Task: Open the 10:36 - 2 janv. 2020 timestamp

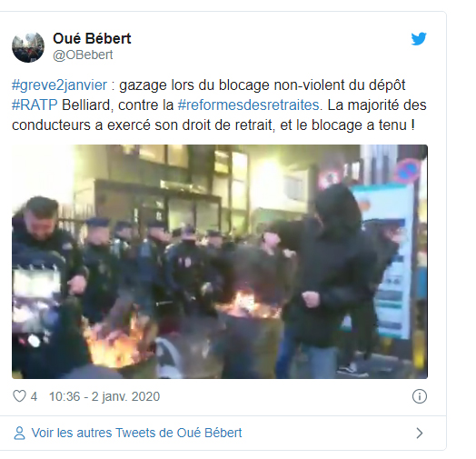Action: [104, 396]
